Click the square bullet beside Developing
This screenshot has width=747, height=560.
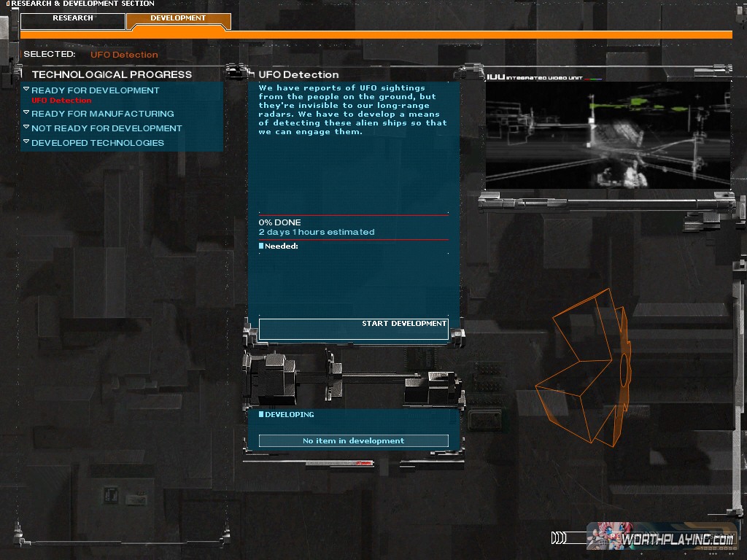pos(261,415)
